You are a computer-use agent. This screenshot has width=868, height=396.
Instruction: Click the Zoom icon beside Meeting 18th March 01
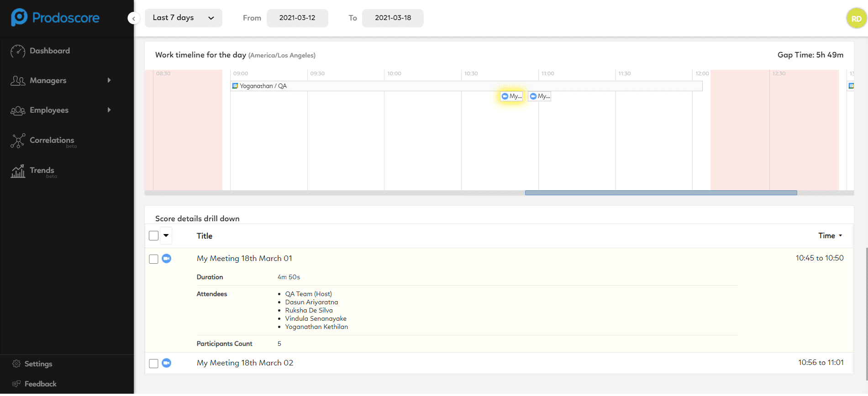167,259
